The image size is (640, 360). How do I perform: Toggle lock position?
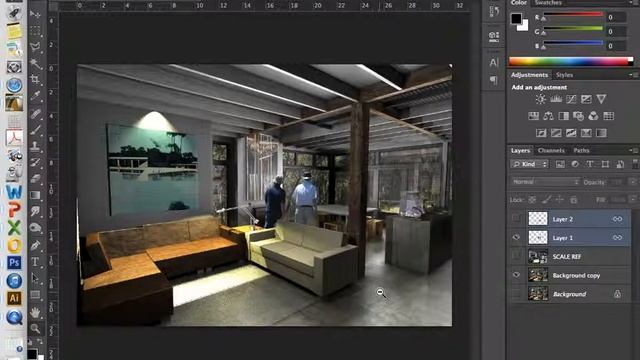click(560, 200)
